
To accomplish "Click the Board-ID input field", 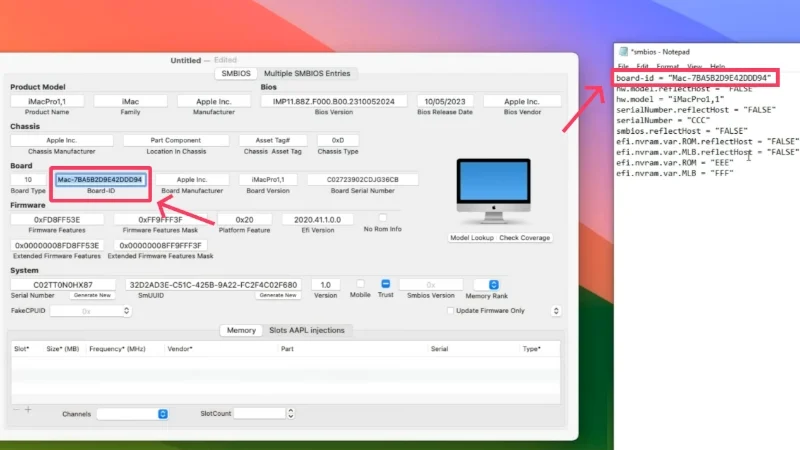I will tap(101, 180).
